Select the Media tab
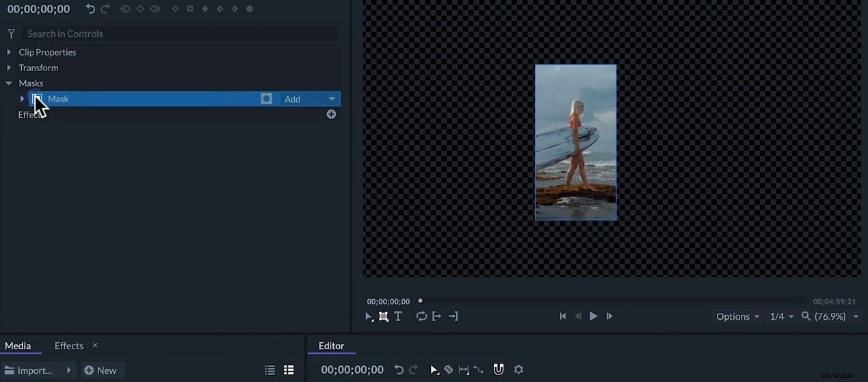Image resolution: width=868 pixels, height=382 pixels. click(18, 346)
